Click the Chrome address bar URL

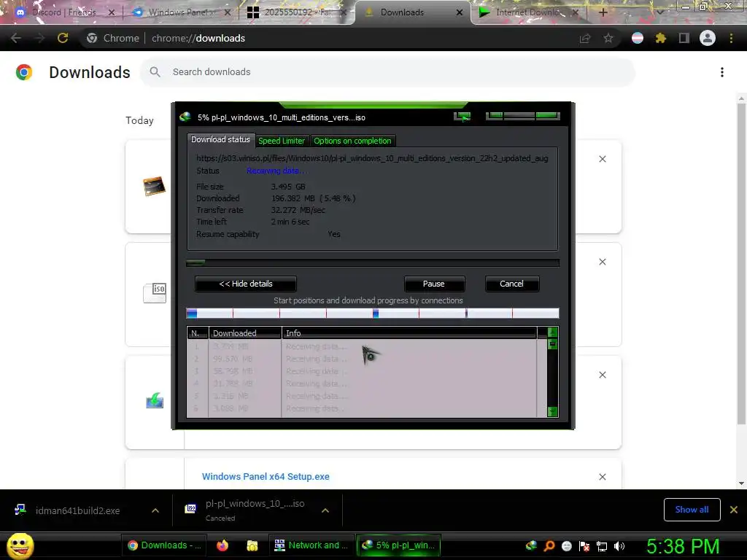(198, 38)
